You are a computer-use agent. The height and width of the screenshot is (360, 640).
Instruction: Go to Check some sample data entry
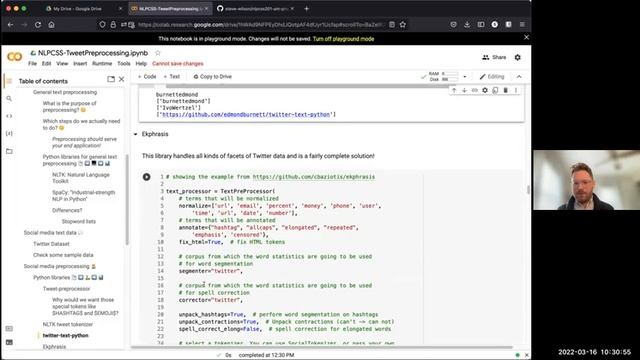63,255
